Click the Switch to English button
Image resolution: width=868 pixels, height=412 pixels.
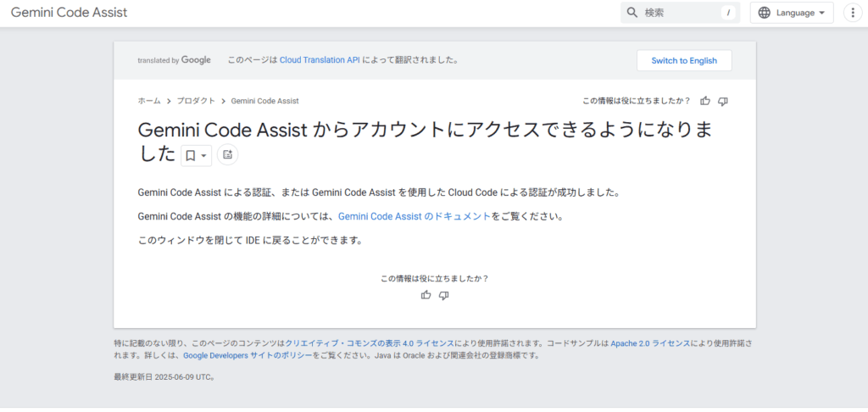tap(684, 60)
